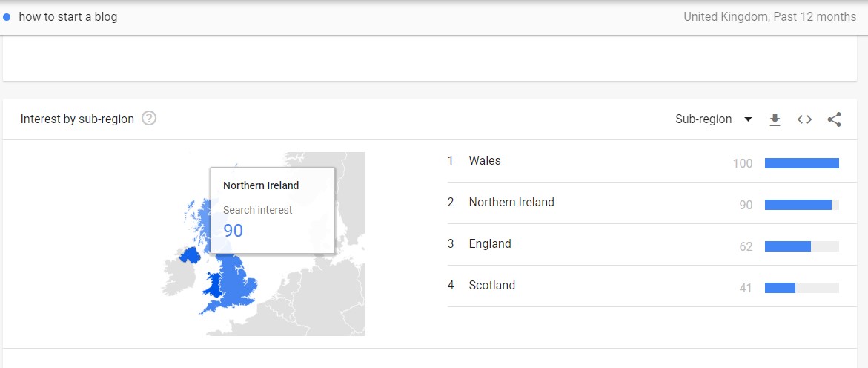Open the Scotland sub-region entry
The height and width of the screenshot is (368, 868).
click(x=491, y=286)
